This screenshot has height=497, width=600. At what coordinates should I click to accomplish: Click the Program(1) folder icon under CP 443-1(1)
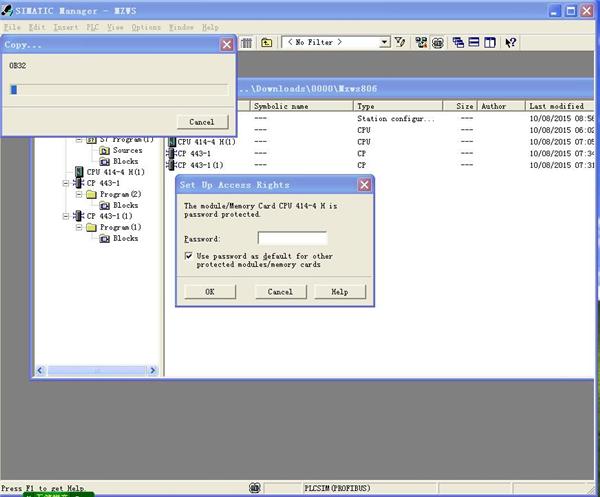pyautogui.click(x=91, y=228)
